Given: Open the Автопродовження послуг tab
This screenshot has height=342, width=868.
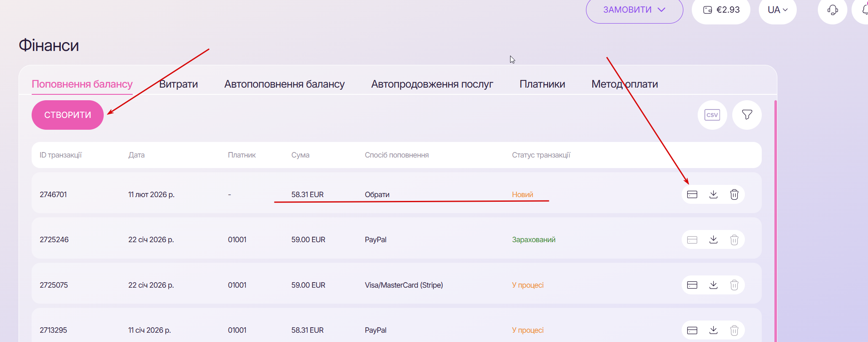Looking at the screenshot, I should [x=432, y=84].
